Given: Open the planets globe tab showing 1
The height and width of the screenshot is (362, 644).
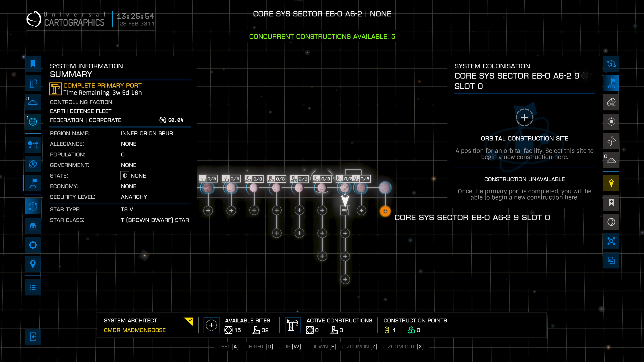Looking at the screenshot, I should click(33, 122).
